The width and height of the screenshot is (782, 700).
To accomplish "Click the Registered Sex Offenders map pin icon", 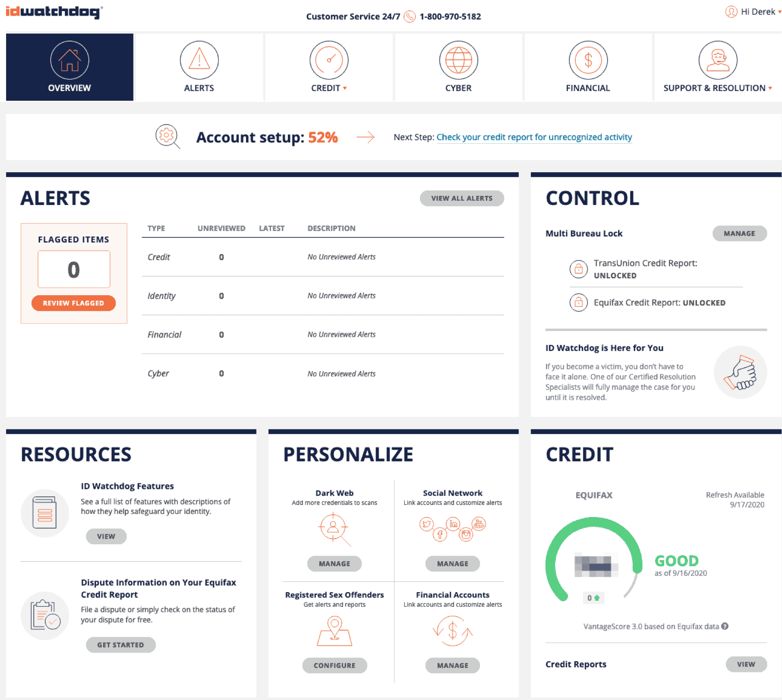I will [x=334, y=631].
